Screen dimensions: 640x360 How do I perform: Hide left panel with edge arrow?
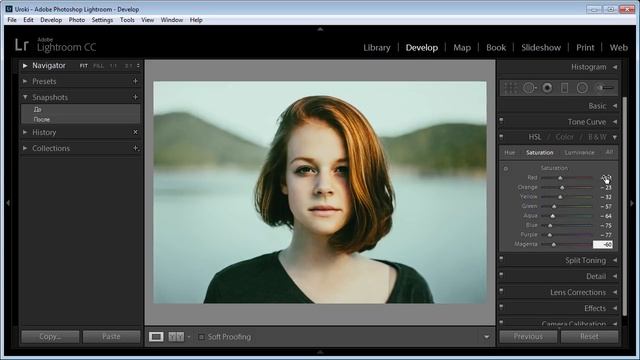[x=8, y=202]
